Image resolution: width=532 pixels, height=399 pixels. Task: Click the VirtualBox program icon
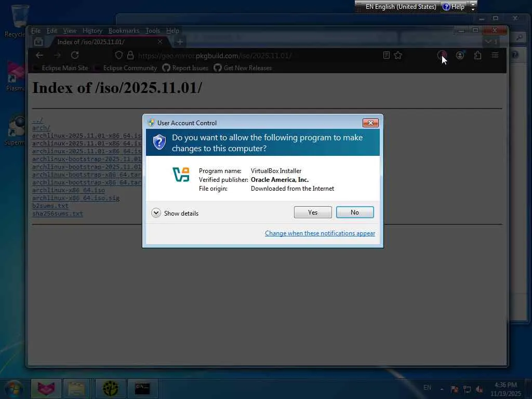(181, 175)
